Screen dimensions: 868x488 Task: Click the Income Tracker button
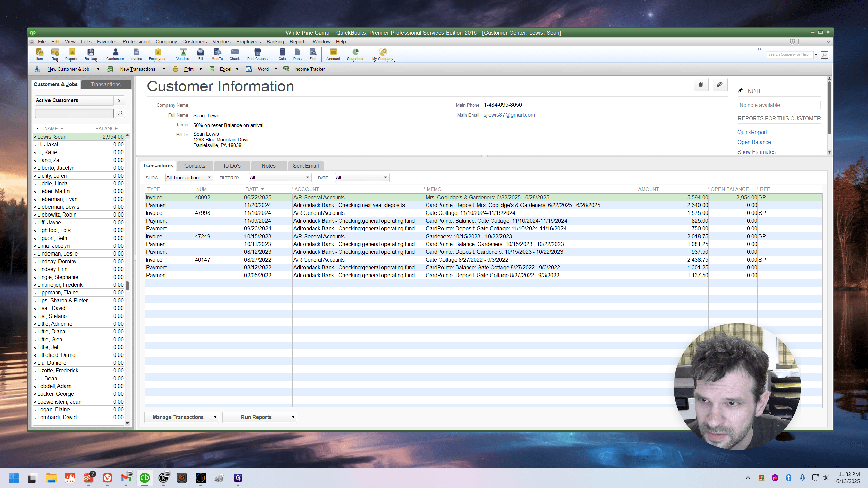pyautogui.click(x=310, y=69)
